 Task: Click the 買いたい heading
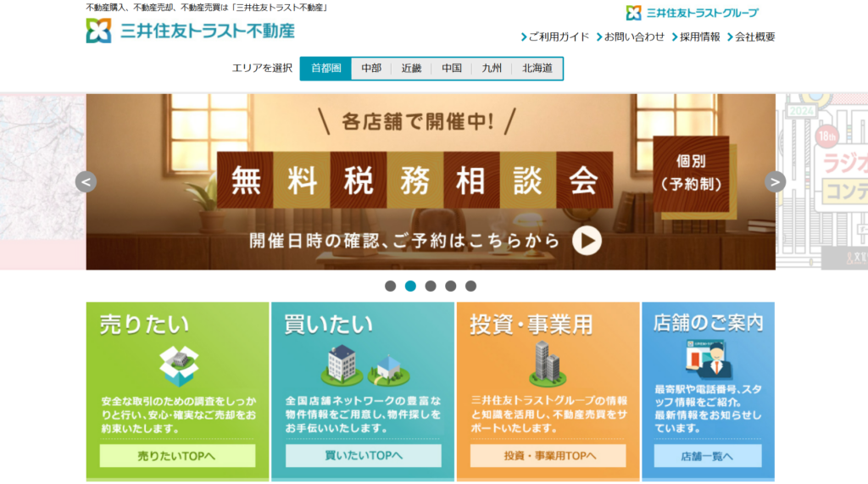click(x=328, y=324)
